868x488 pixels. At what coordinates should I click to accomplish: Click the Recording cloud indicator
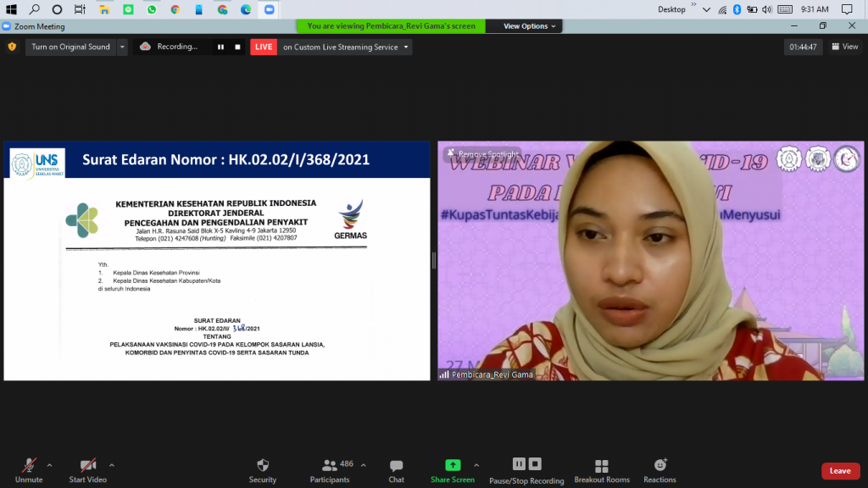coord(145,47)
